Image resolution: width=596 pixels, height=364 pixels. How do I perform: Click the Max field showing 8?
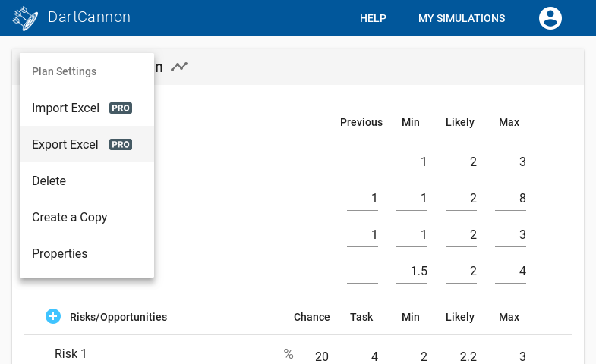click(x=510, y=199)
